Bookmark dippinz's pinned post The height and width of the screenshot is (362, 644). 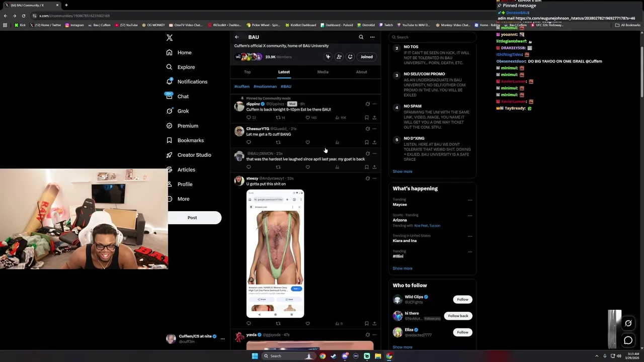pyautogui.click(x=367, y=118)
